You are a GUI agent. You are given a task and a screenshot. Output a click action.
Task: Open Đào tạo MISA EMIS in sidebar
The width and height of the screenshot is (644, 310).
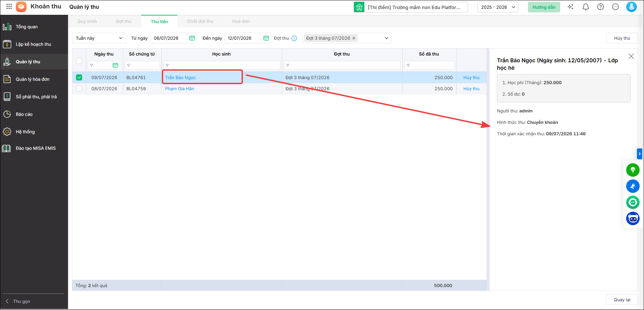[34, 148]
